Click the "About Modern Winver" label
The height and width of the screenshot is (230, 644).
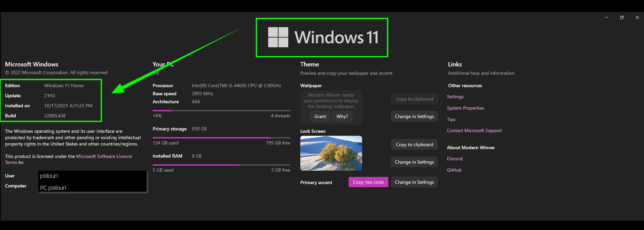[471, 148]
